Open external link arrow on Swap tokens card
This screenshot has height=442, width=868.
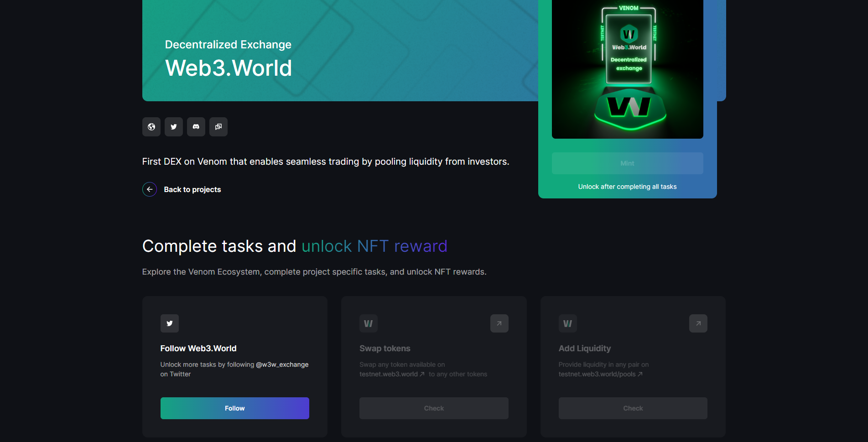point(499,323)
